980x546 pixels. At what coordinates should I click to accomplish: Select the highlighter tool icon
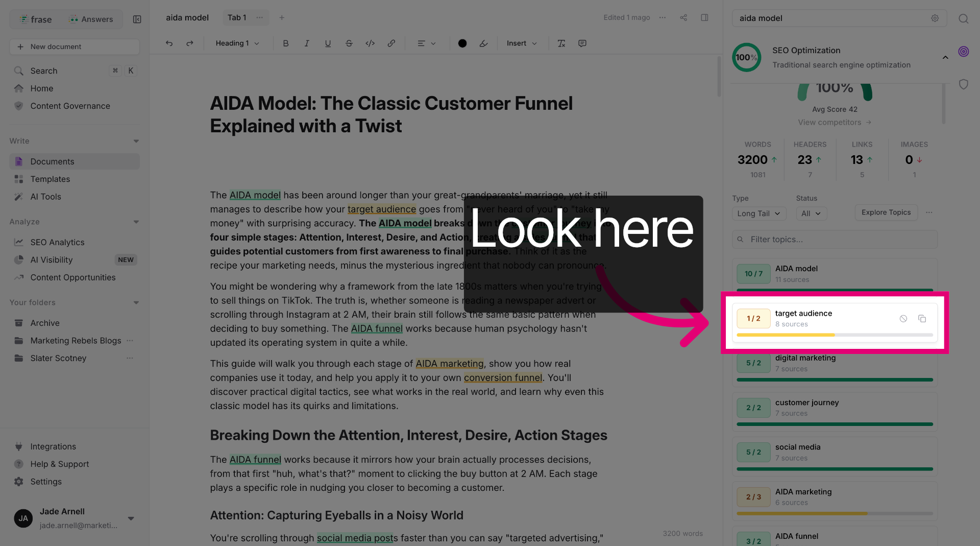[483, 43]
